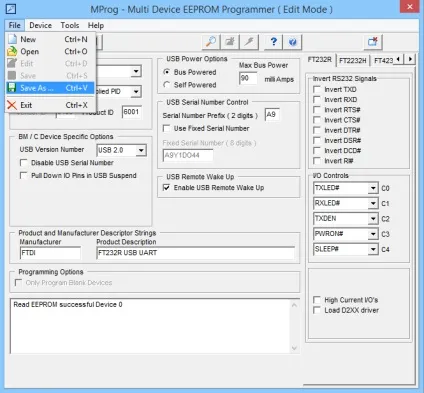The height and width of the screenshot is (393, 424).
Task: Click the Serial Number Prefix field
Action: 272,115
